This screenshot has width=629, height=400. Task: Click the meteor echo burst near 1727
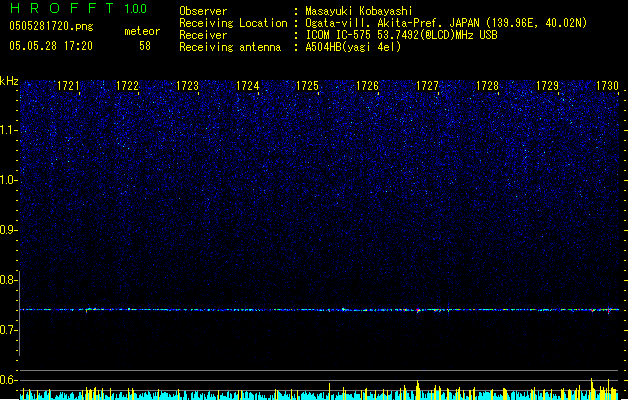click(x=418, y=310)
